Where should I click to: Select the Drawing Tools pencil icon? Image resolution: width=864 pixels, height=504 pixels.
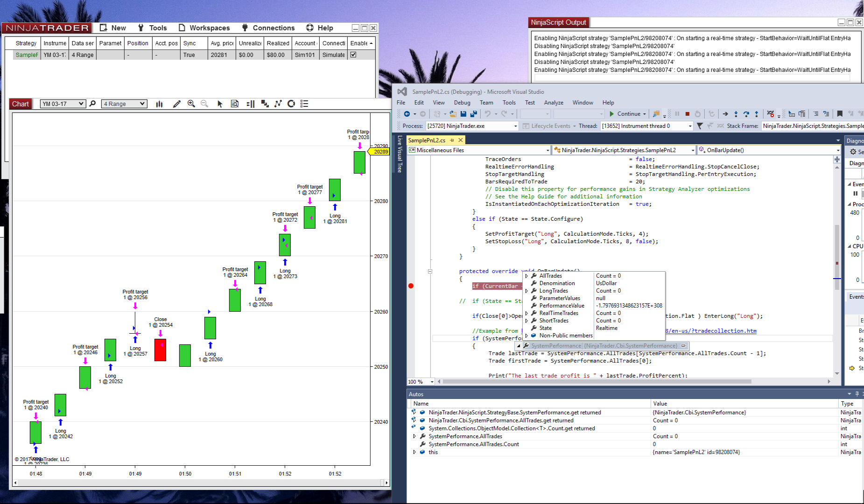176,104
